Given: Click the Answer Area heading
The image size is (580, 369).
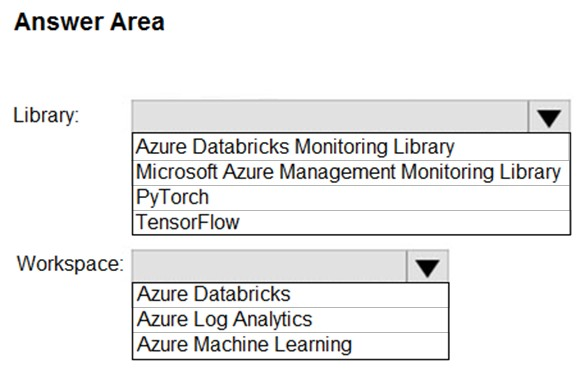Looking at the screenshot, I should click(x=89, y=22).
